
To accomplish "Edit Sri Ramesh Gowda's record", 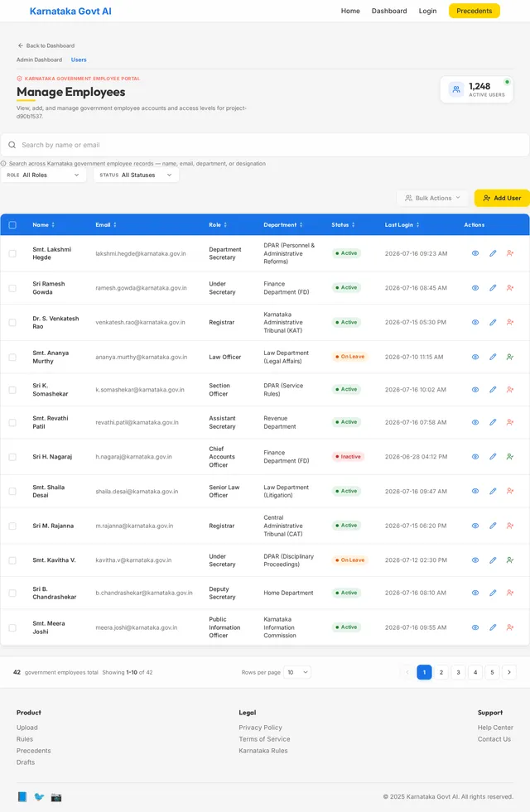I will point(493,287).
